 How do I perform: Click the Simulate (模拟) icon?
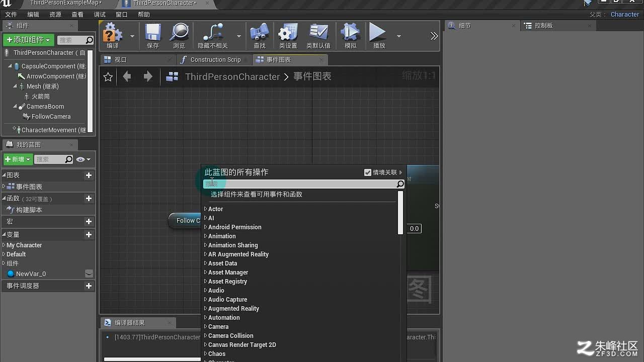click(350, 33)
